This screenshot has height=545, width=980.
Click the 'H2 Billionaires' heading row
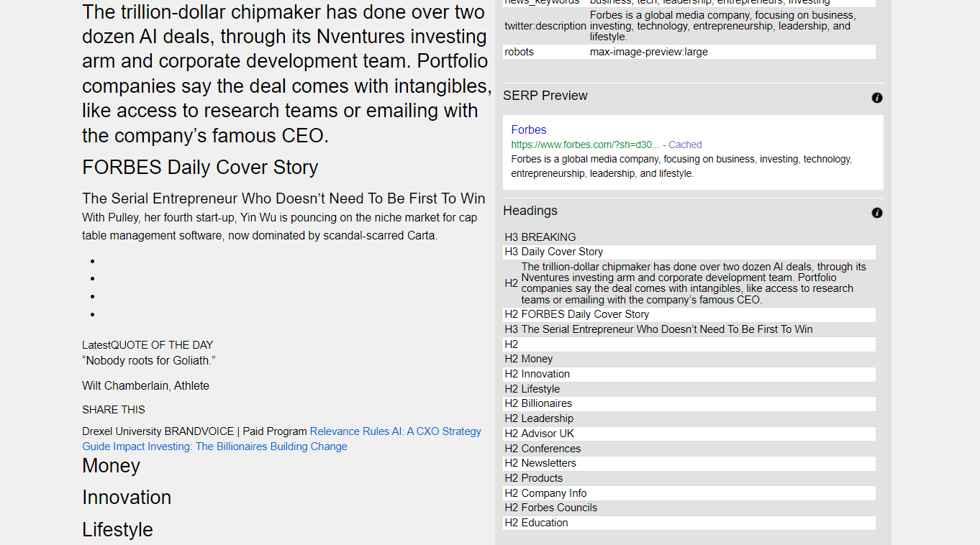689,403
